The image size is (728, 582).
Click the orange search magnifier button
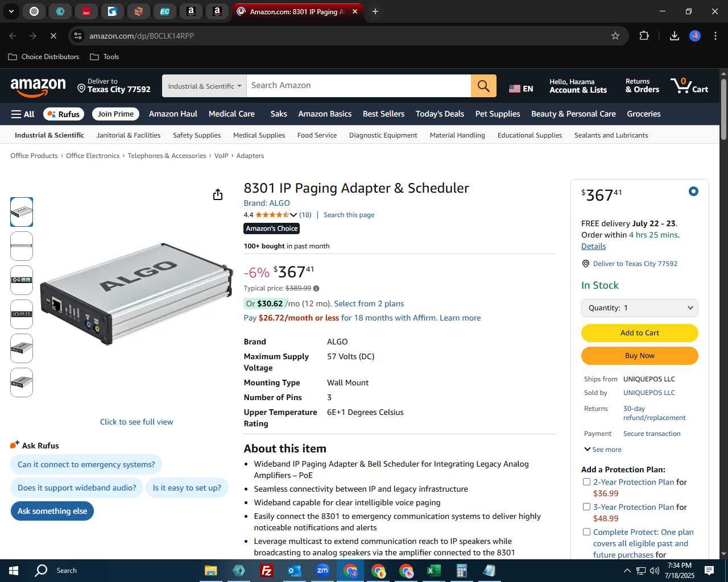483,86
